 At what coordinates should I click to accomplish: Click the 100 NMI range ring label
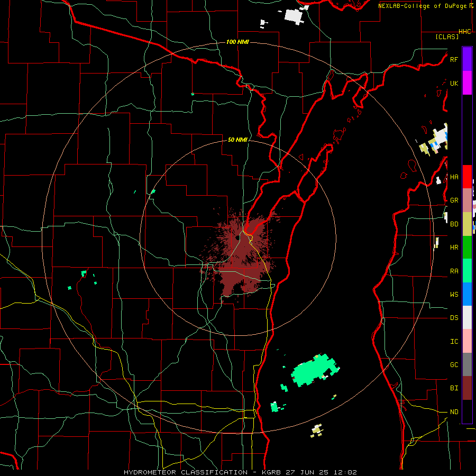[x=237, y=42]
